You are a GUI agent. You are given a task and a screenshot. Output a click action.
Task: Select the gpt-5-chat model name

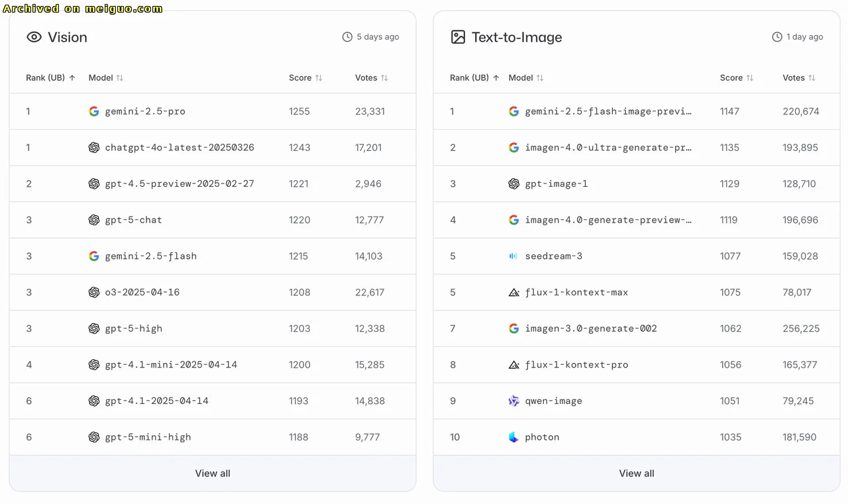point(134,220)
